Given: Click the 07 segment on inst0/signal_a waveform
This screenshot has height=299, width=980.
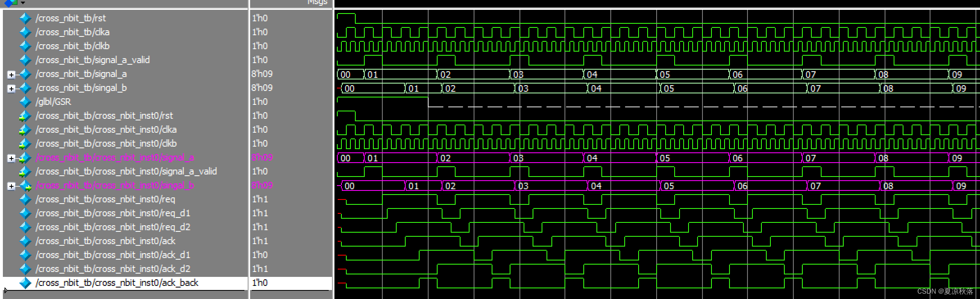Looking at the screenshot, I should coord(838,158).
